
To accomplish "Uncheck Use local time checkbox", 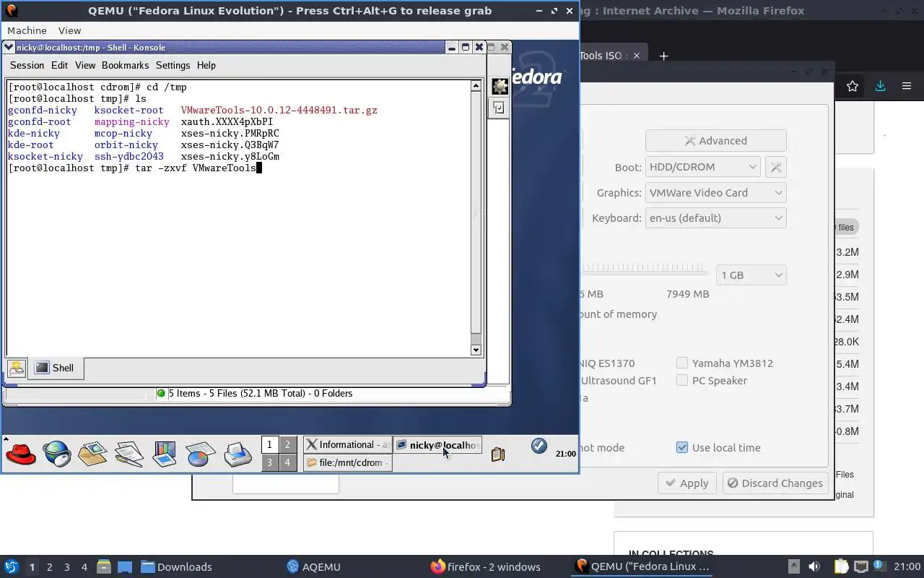I will pyautogui.click(x=682, y=447).
